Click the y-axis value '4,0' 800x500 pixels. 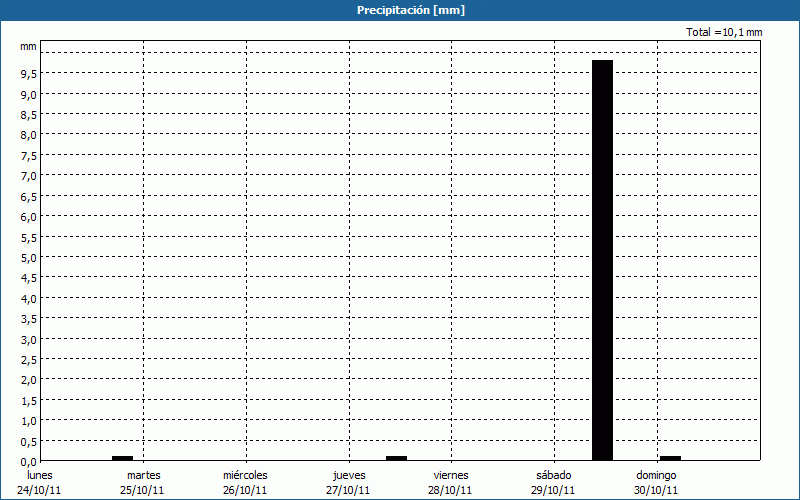pos(29,298)
